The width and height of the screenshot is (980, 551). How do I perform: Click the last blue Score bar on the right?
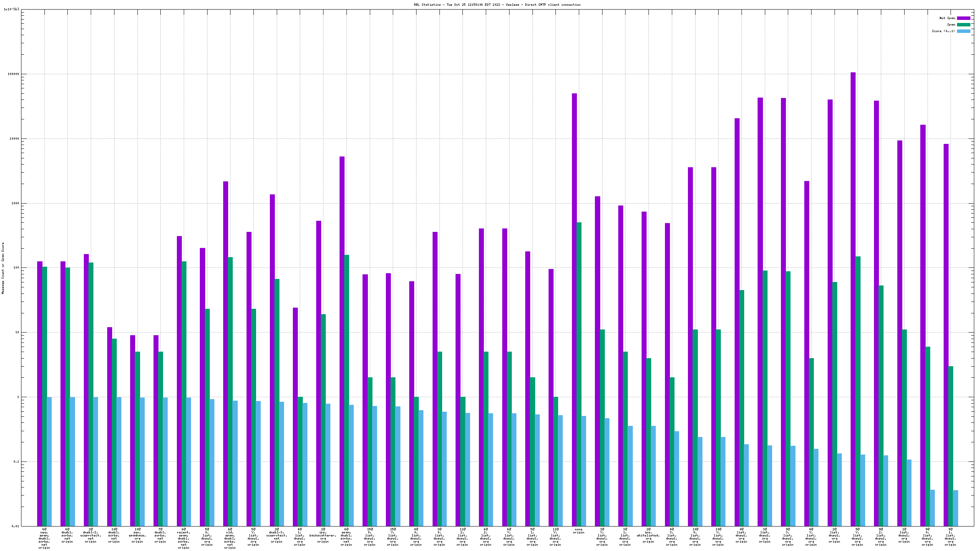coord(955,508)
